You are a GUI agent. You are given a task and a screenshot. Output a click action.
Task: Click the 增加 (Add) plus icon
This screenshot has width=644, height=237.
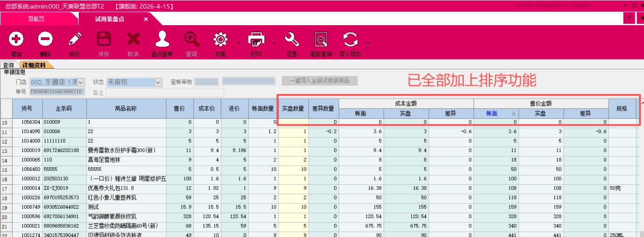[16, 40]
